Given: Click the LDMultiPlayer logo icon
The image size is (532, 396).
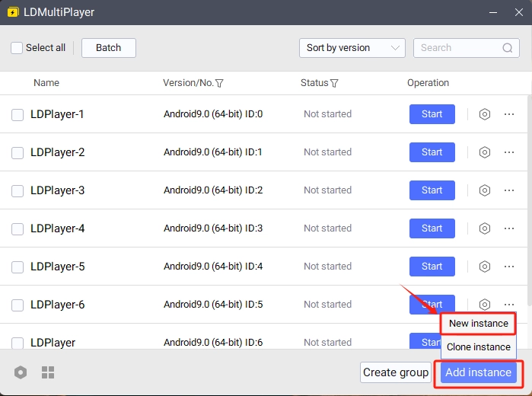Looking at the screenshot, I should (x=13, y=12).
